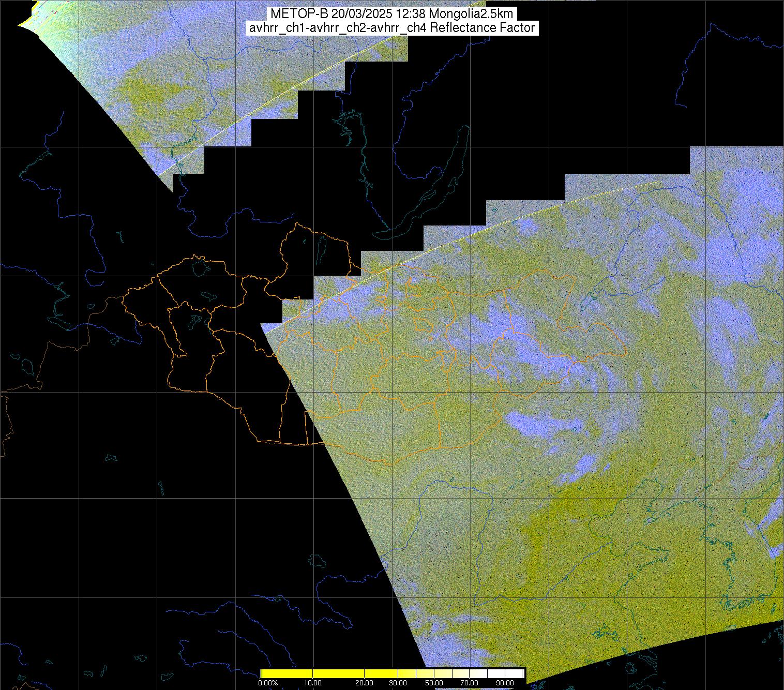Click the Uvs Lake outline in northwest Mongolia
This screenshot has width=784, height=690.
pyautogui.click(x=199, y=266)
